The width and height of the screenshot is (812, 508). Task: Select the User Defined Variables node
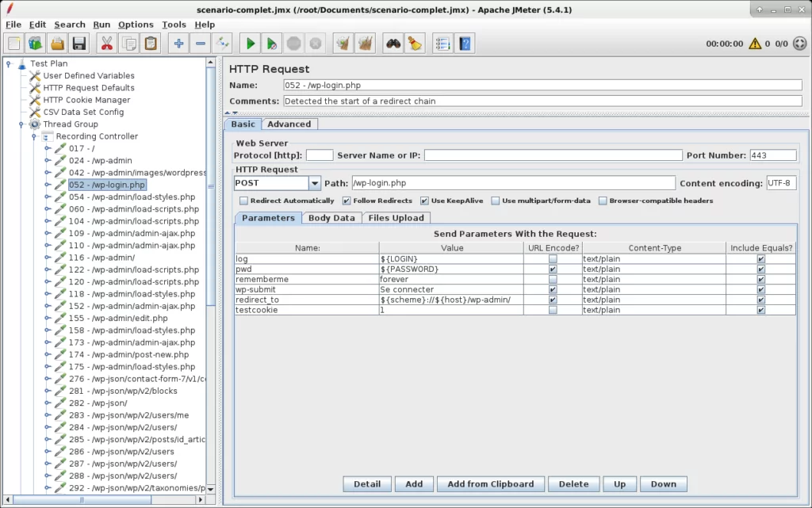point(89,75)
